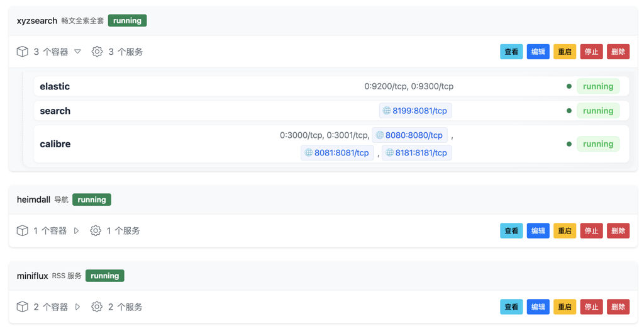644x333 pixels.
Task: Expand the heimdall containers list
Action: pyautogui.click(x=77, y=231)
